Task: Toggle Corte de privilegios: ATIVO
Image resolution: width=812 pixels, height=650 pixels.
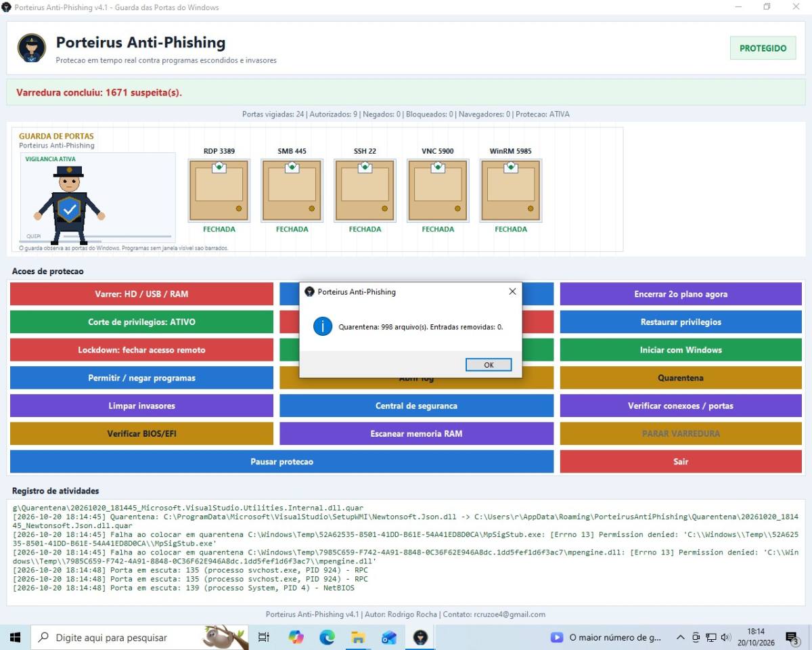Action: (x=141, y=322)
